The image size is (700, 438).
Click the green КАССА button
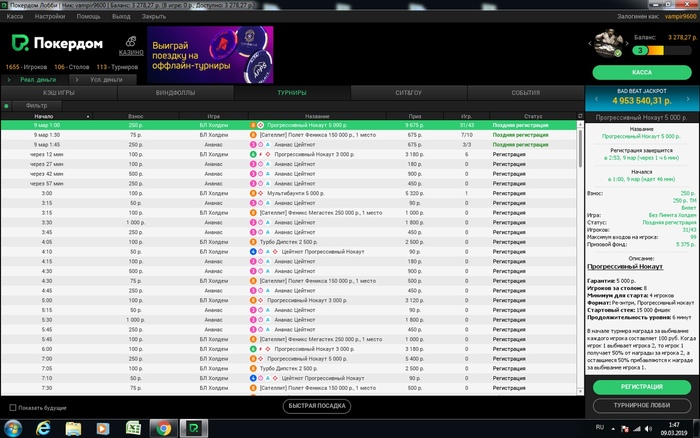(642, 72)
